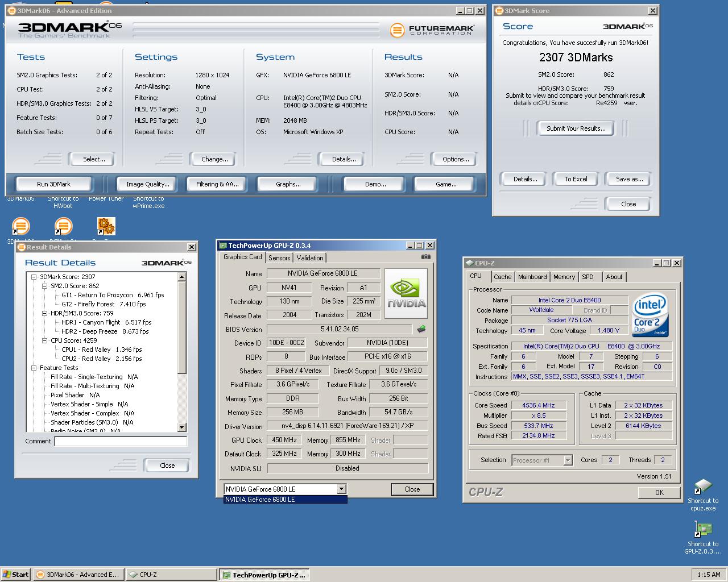Click the Result Details scrollbar down arrow
Viewport: 728px width, 582px height.
(182, 427)
